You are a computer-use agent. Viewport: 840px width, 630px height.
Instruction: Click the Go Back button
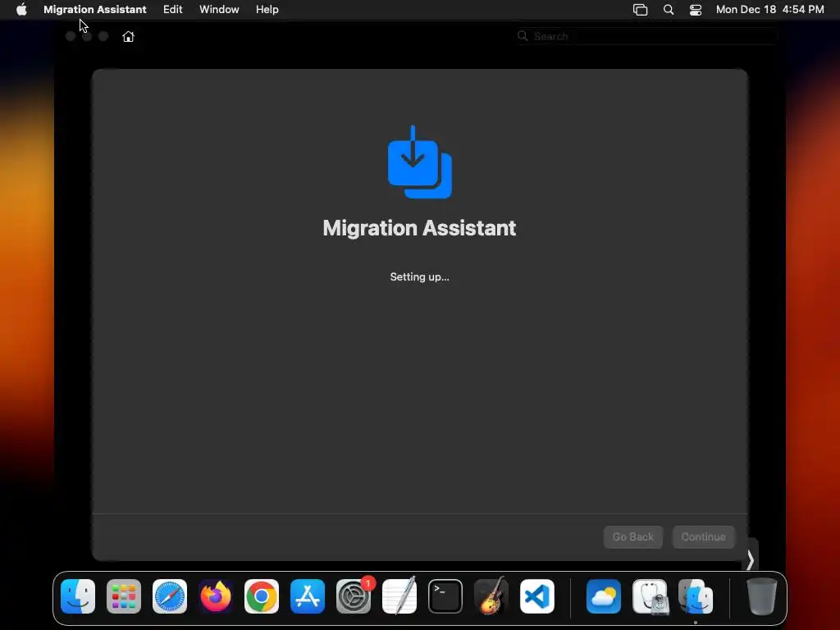point(632,536)
